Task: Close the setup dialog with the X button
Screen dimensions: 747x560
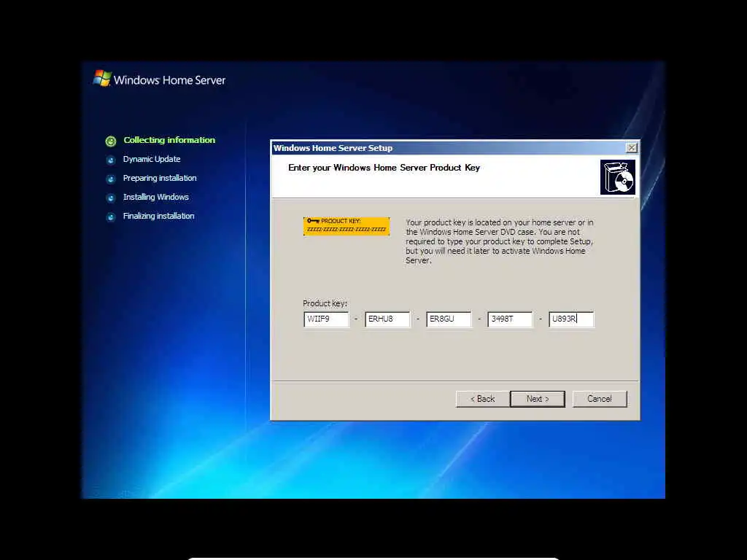Action: (631, 147)
